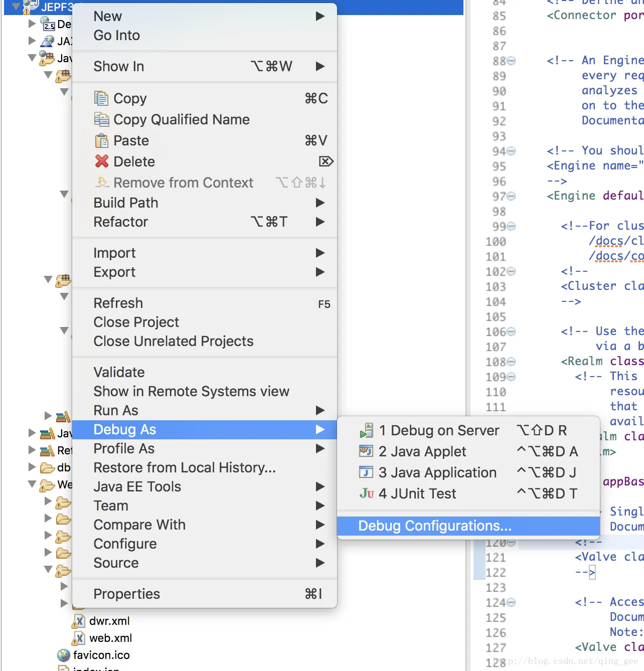The image size is (644, 671).
Task: Choose 4 JUnit Test debug option
Action: click(x=468, y=493)
